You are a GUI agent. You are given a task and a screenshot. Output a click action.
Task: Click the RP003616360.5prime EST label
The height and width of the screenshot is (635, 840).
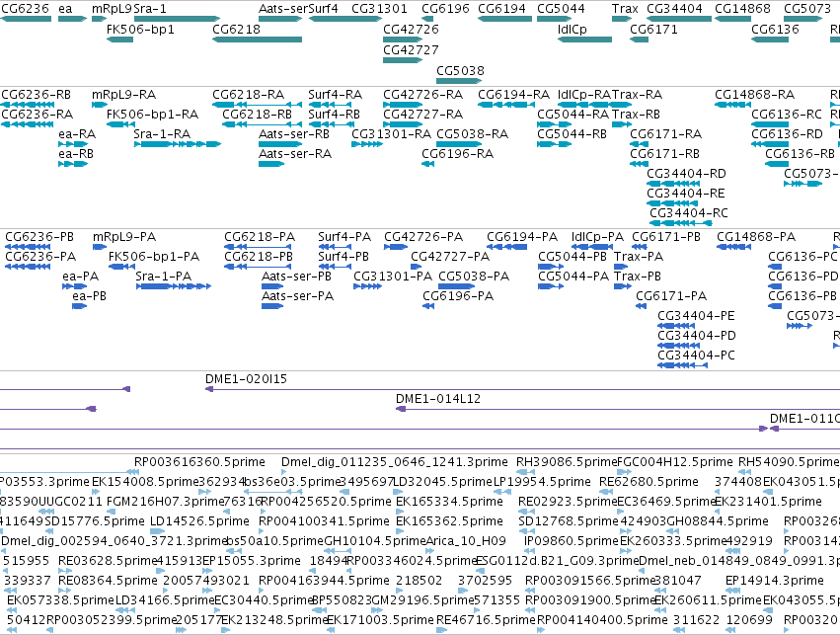[199, 462]
